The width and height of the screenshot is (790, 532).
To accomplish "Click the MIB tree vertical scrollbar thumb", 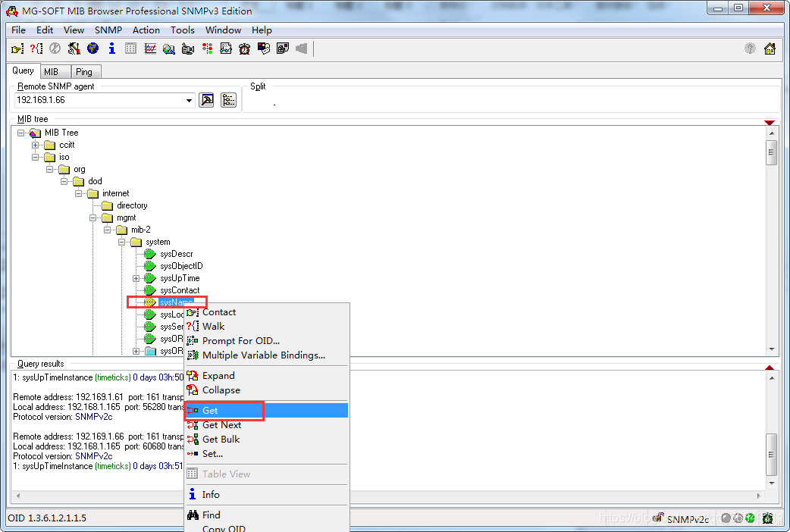I will tap(771, 153).
